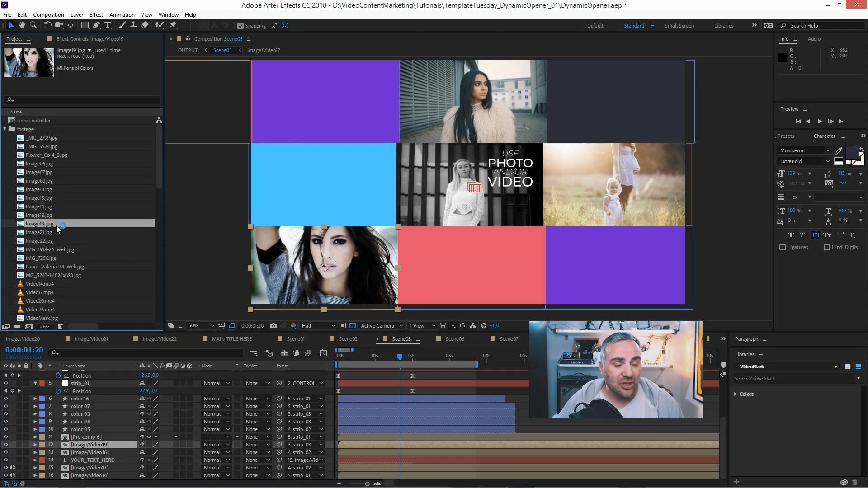The height and width of the screenshot is (488, 868).
Task: Open the Animation menu
Action: pyautogui.click(x=122, y=14)
